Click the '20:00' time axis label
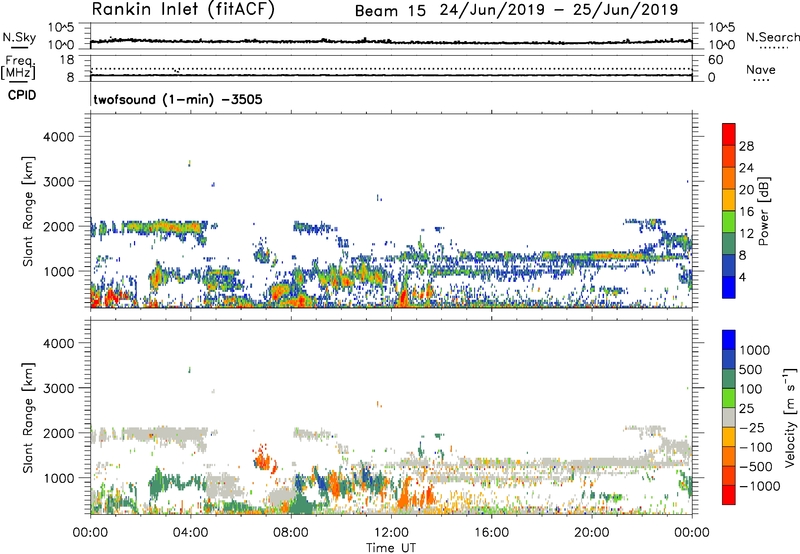This screenshot has height=554, width=800. (x=592, y=533)
